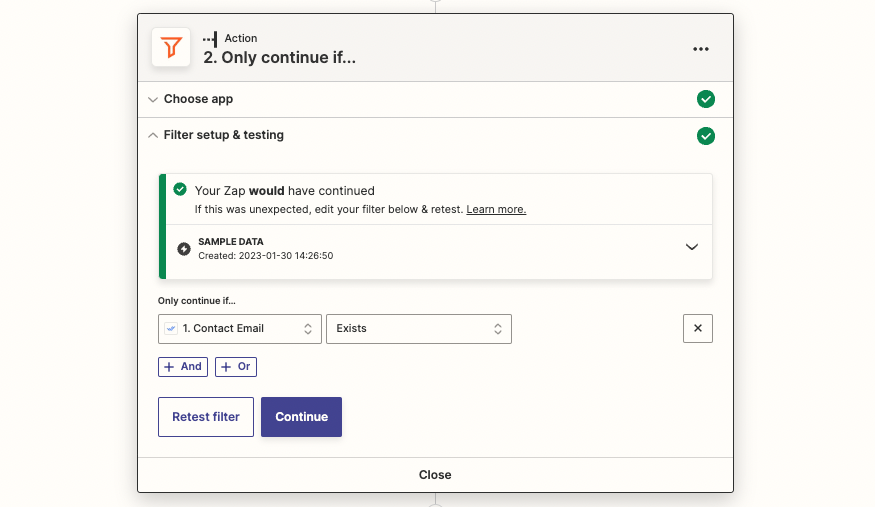Click the small app icon inside Contact Email field
The image size is (875, 507).
tap(172, 329)
